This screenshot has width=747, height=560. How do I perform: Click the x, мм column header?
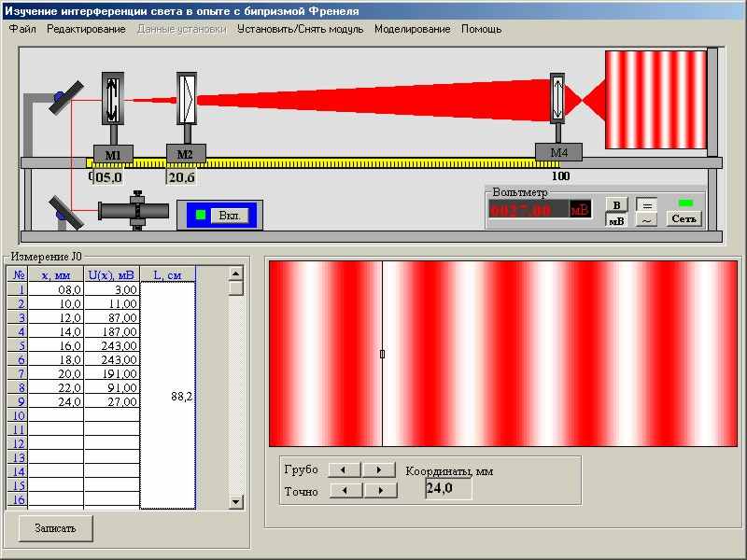(x=56, y=274)
